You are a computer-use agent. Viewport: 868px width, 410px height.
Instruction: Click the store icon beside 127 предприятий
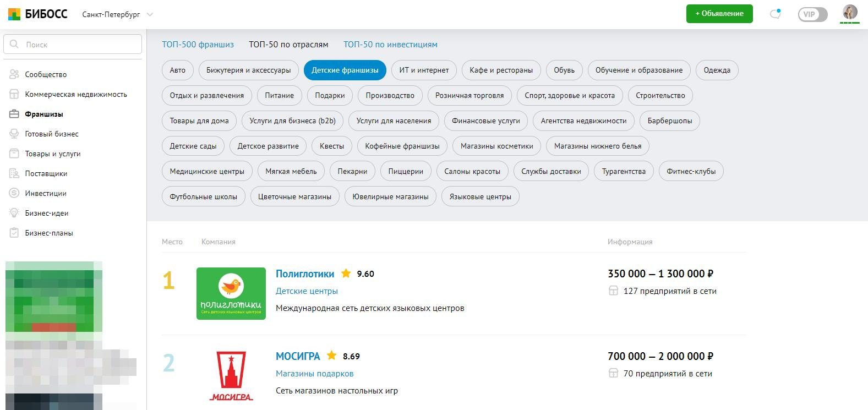coord(613,291)
